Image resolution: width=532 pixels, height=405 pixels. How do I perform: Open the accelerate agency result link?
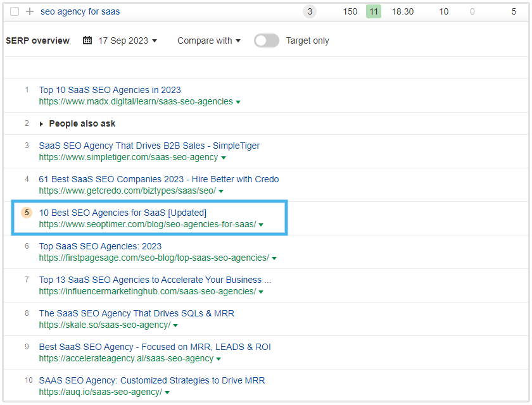[155, 347]
